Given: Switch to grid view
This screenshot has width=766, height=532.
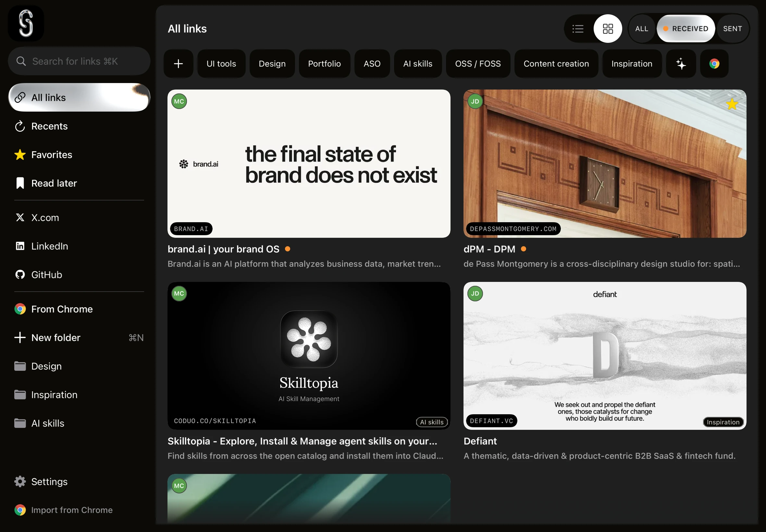Looking at the screenshot, I should (608, 29).
